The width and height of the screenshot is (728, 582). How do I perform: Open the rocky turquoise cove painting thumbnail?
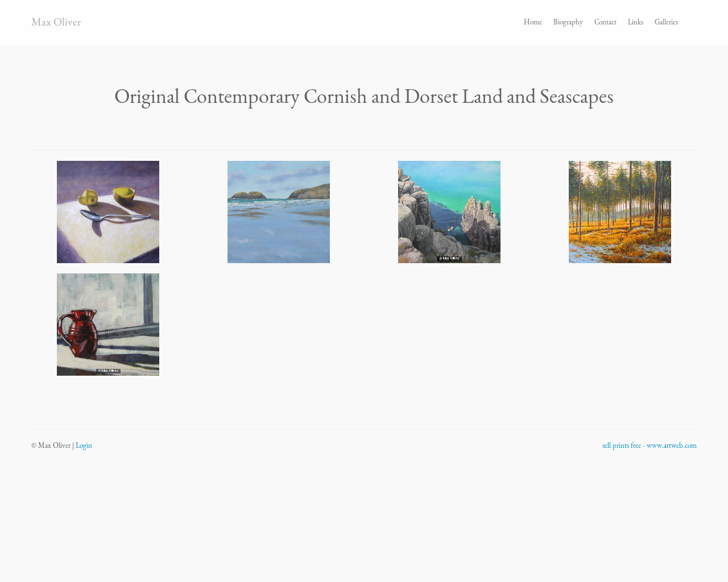click(x=449, y=212)
